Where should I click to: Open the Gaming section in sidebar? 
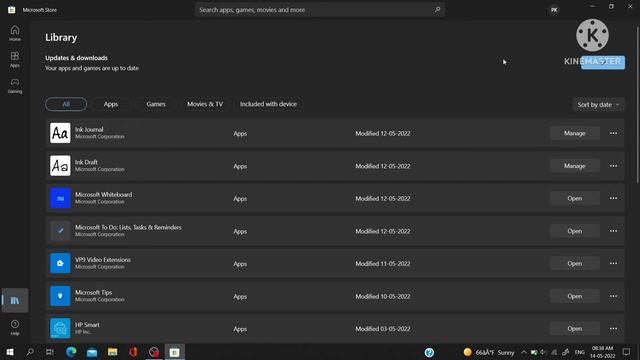pyautogui.click(x=15, y=86)
